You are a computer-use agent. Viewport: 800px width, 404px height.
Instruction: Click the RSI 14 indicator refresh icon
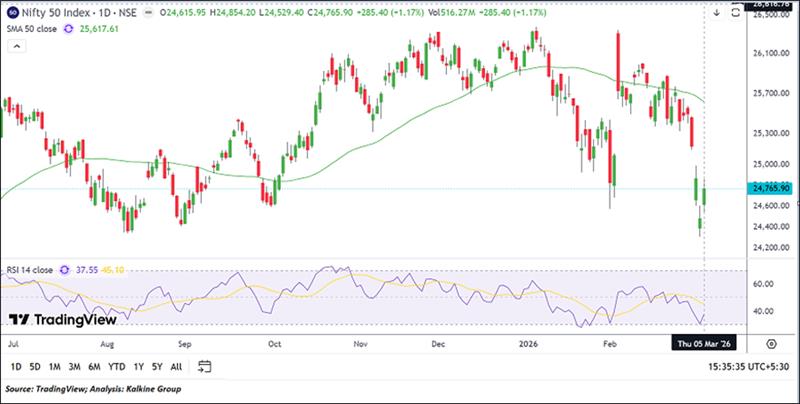(67, 269)
